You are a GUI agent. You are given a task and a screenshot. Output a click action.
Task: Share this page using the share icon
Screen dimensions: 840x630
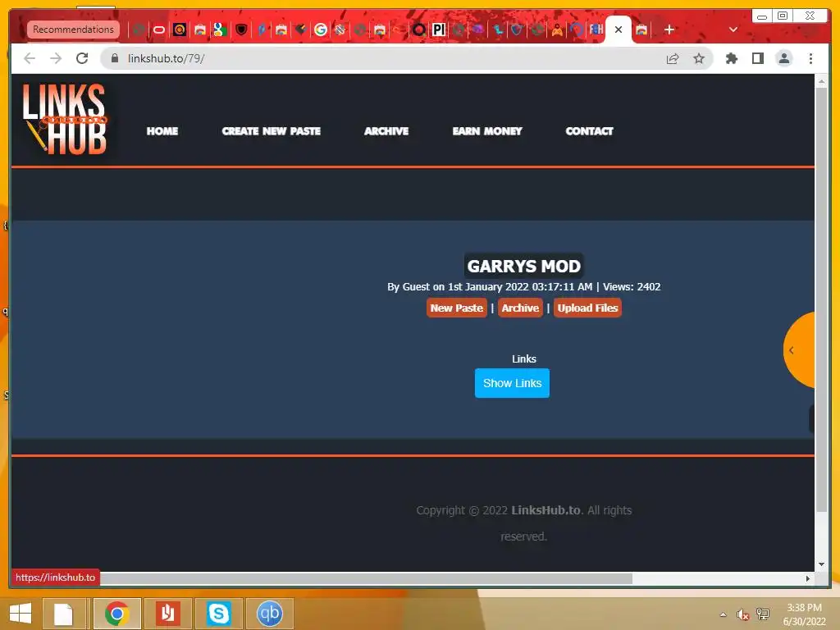click(x=673, y=58)
